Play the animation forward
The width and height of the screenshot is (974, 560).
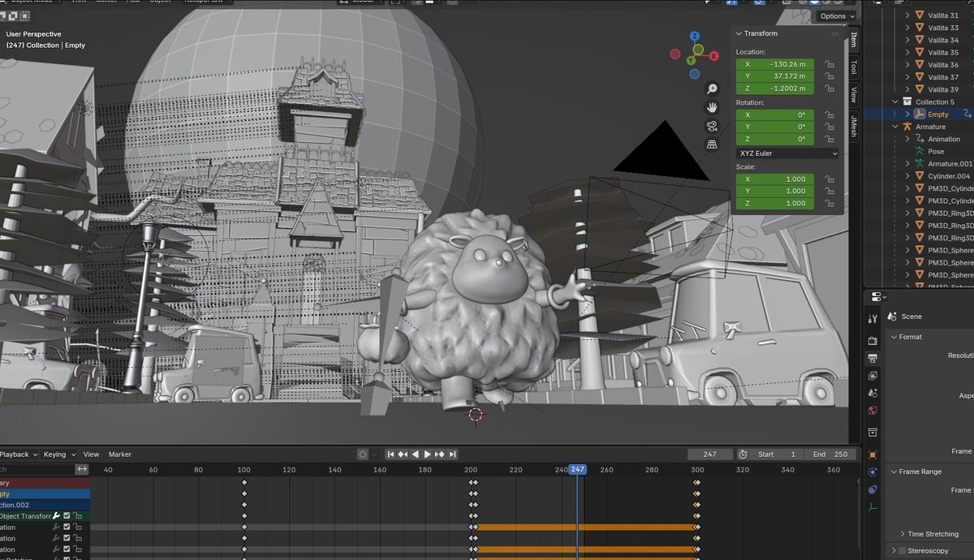tap(428, 454)
